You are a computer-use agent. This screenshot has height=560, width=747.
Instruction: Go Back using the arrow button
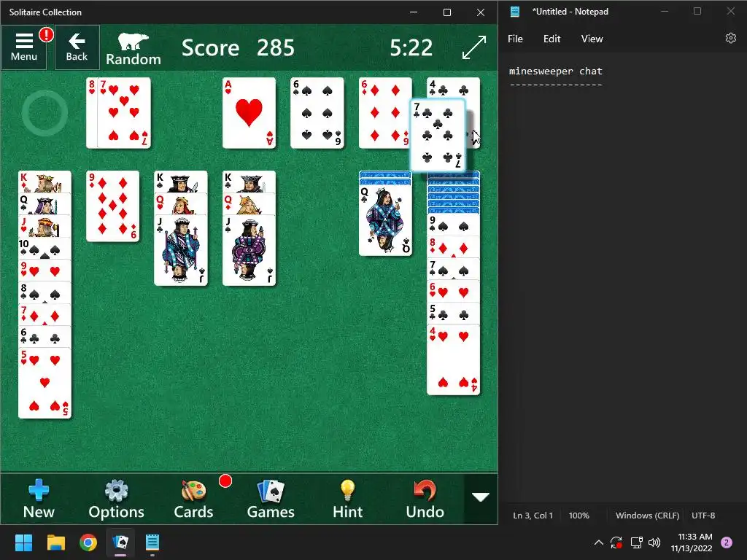pos(77,47)
